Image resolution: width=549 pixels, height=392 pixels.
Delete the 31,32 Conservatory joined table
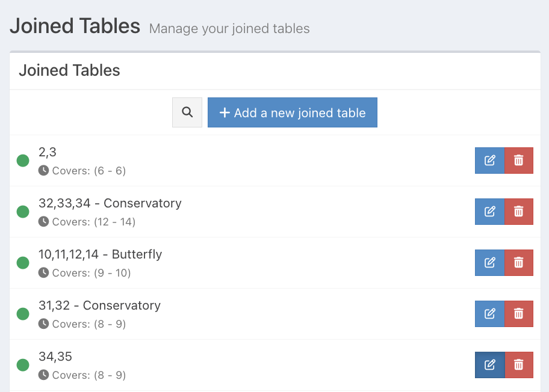518,314
